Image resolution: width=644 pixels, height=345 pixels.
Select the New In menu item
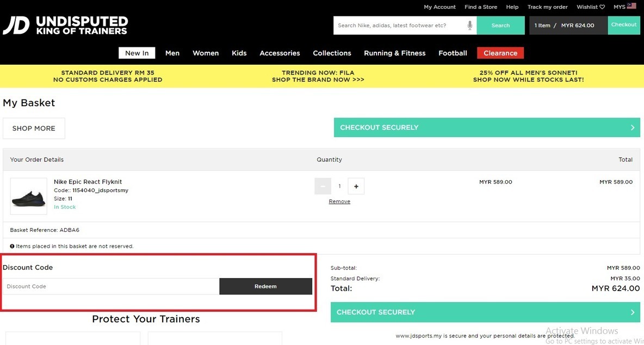137,53
